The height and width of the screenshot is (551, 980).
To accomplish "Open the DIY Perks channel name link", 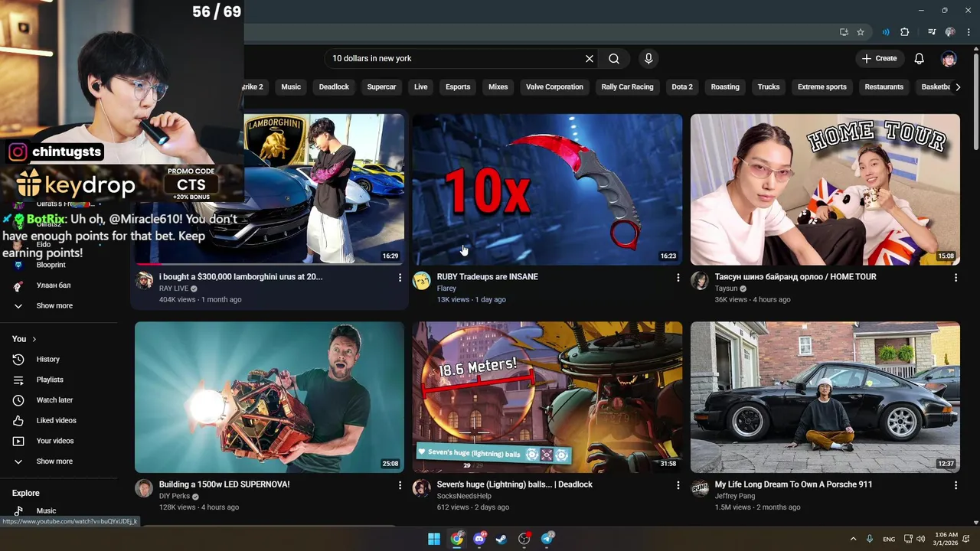I will tap(174, 497).
